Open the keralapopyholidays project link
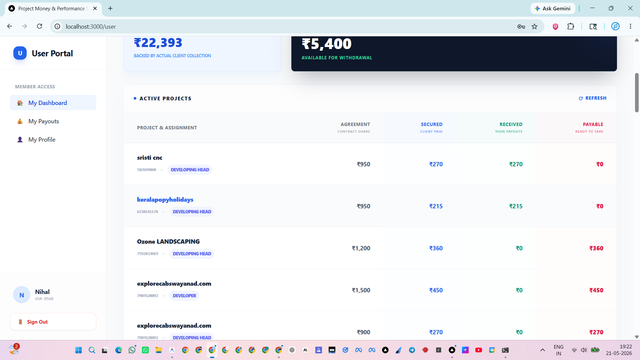 coord(165,200)
